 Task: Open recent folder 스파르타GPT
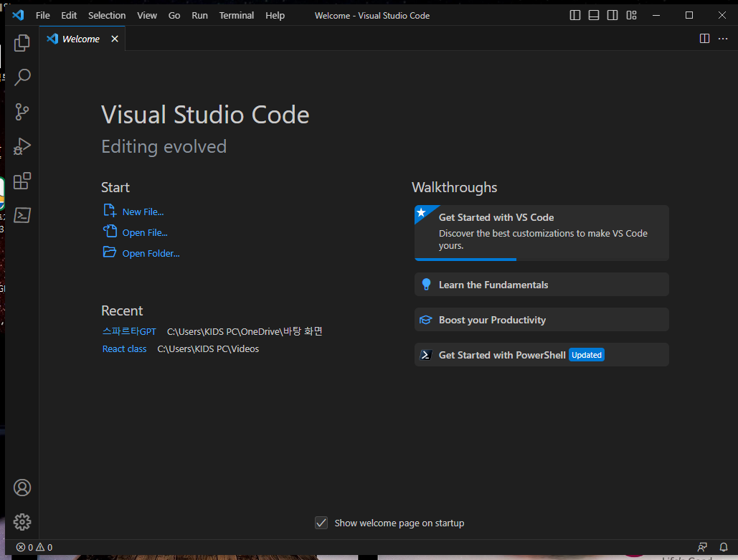pos(129,331)
